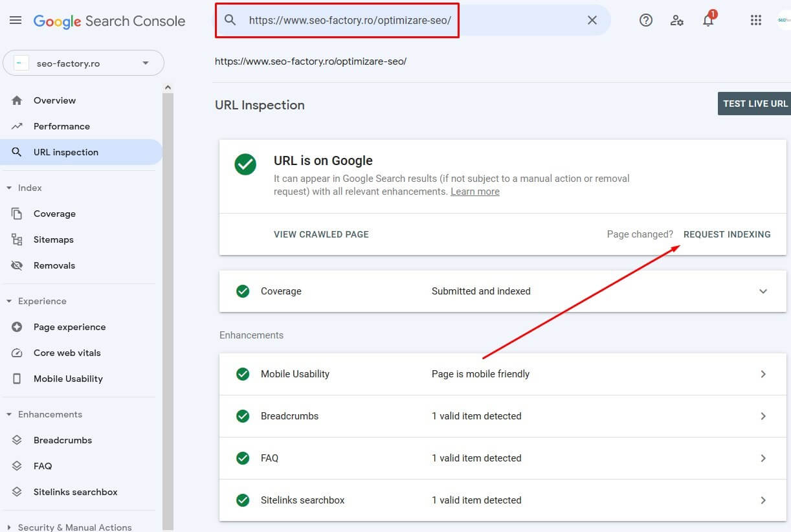Follow the Learn more link
This screenshot has width=791, height=532.
[x=474, y=192]
